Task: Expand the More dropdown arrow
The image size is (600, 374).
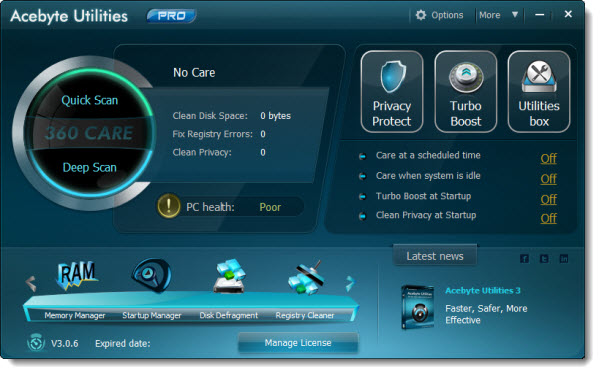Action: coord(515,15)
